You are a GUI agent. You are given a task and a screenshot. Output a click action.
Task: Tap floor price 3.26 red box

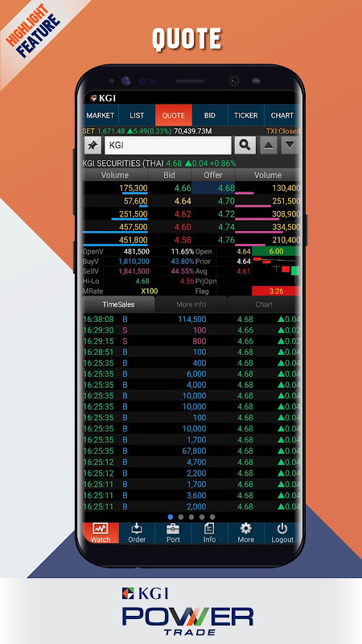click(276, 291)
